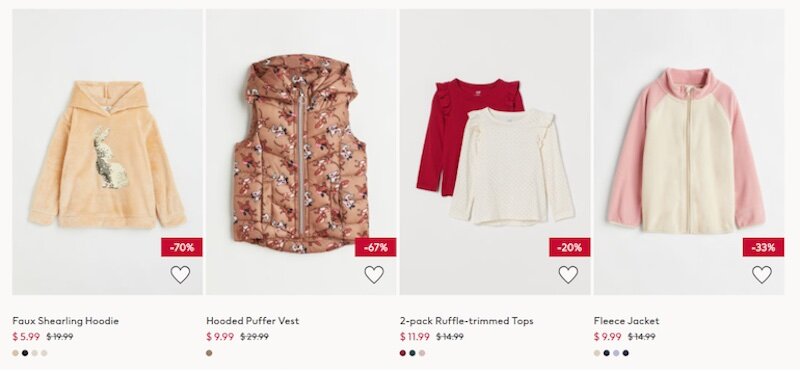This screenshot has height=371, width=800.
Task: Click the -70% discount badge on the hoodie
Action: (x=182, y=248)
